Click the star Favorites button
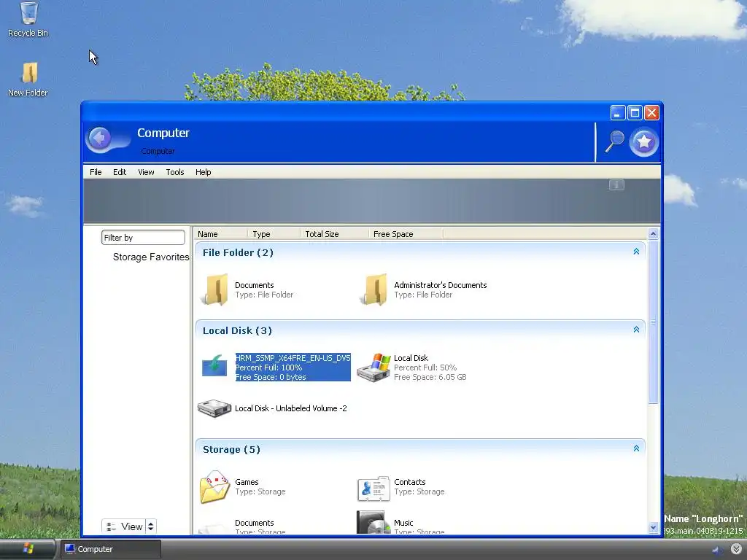The image size is (747, 560). tap(643, 141)
